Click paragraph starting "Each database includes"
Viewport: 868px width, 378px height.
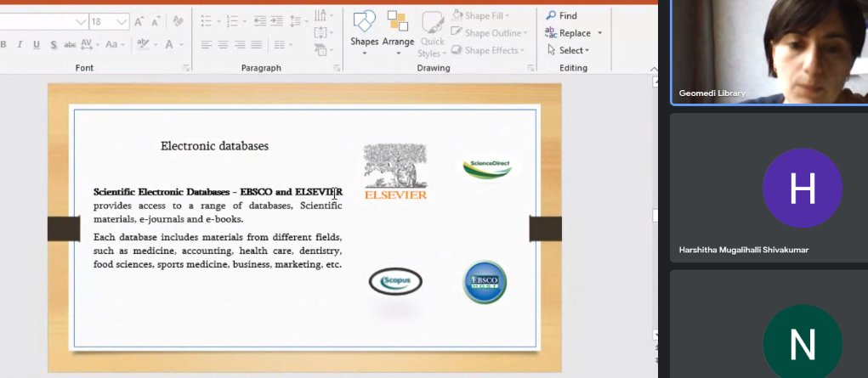coord(218,251)
